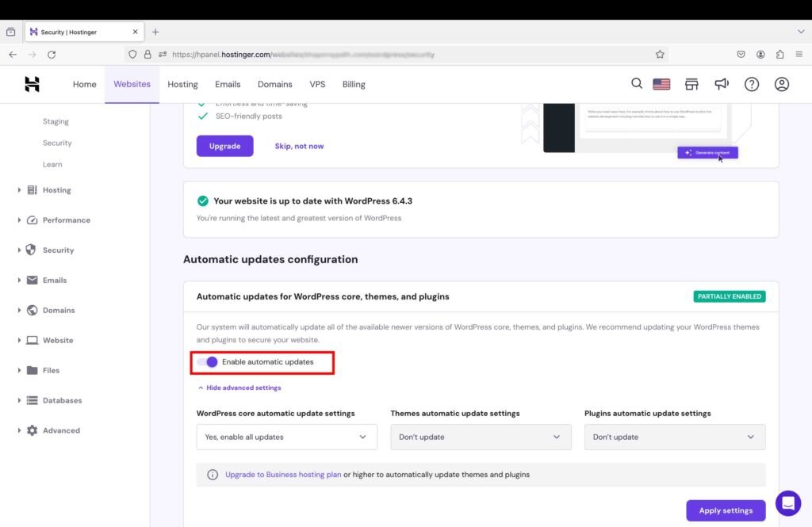Screen dimensions: 812x527
Task: Open the help question mark icon
Action: (x=752, y=84)
